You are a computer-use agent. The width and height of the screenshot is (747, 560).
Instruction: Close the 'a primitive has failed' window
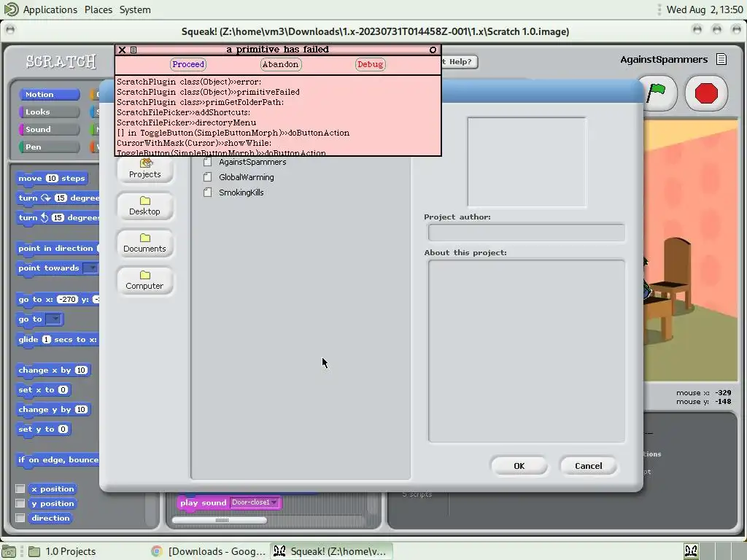point(122,50)
